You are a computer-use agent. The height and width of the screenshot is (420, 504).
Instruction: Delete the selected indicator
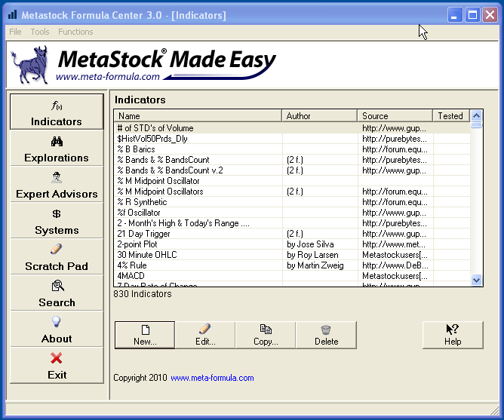326,335
